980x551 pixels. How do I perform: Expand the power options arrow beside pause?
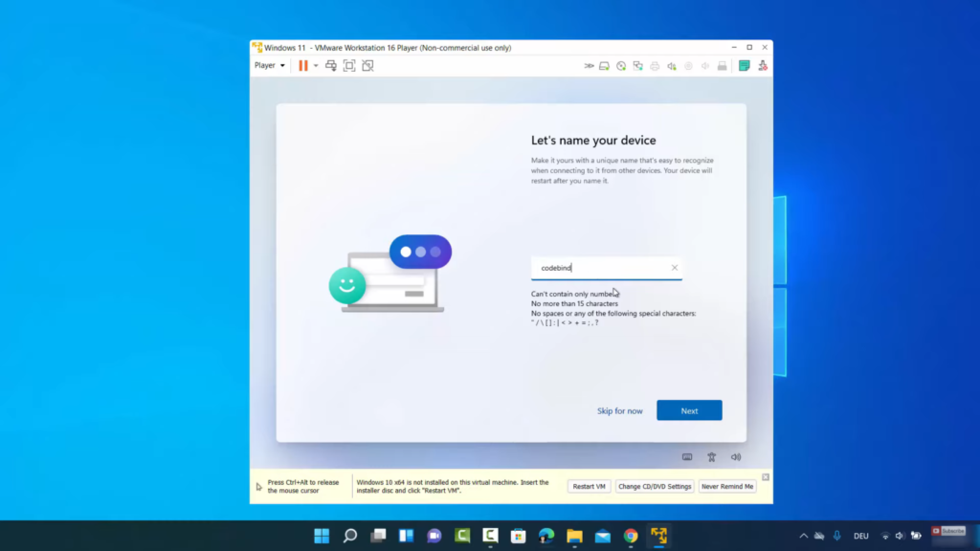(x=315, y=66)
